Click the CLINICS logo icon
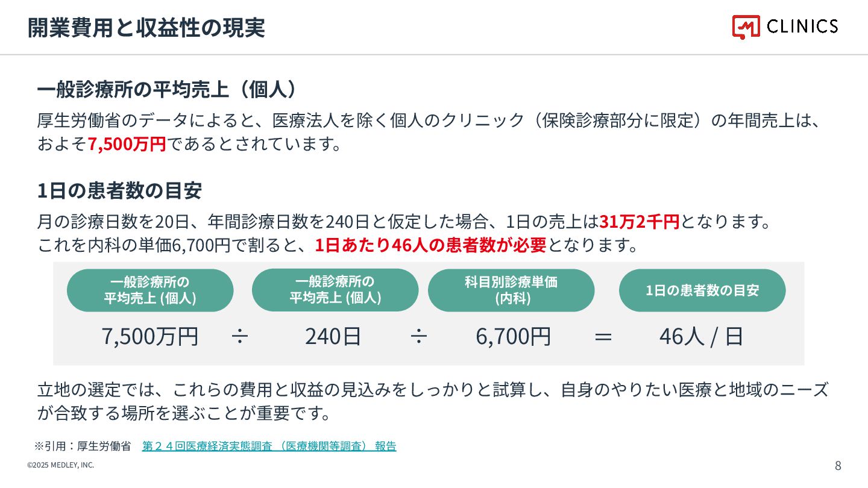Image resolution: width=868 pixels, height=488 pixels. 746,27
